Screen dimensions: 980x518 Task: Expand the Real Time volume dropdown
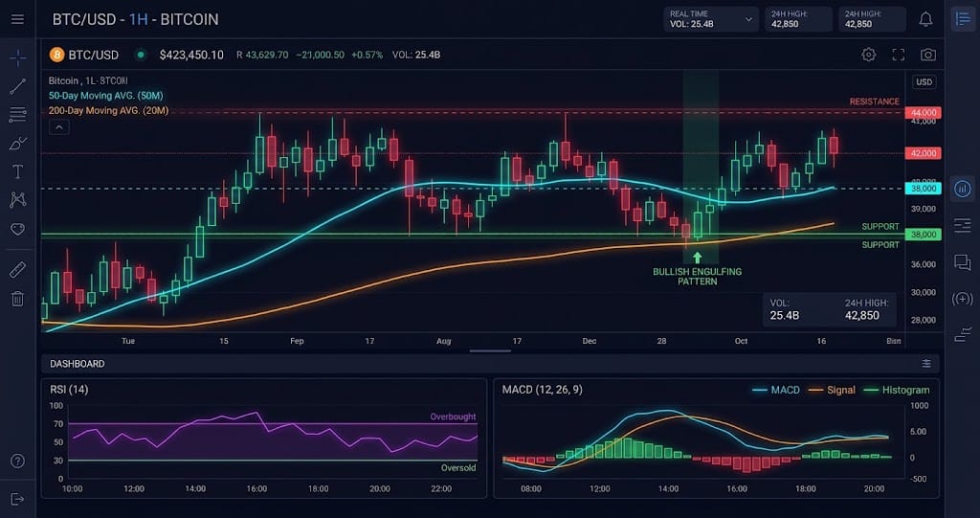711,19
